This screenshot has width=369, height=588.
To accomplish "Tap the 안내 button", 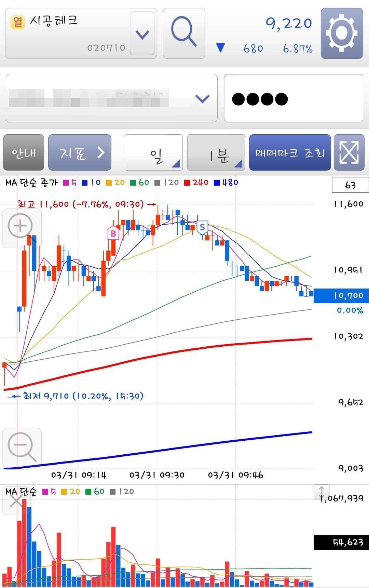I will [24, 152].
